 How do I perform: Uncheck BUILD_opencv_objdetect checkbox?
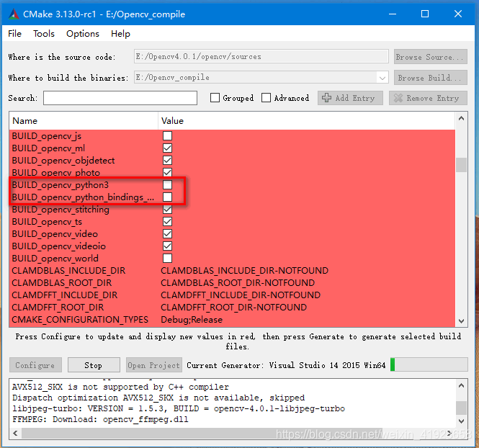coord(167,160)
